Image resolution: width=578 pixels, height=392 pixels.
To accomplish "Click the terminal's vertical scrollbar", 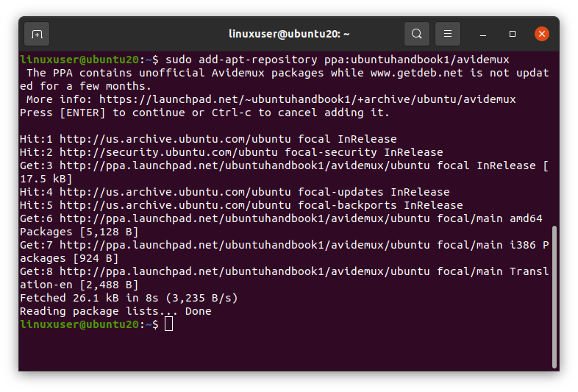I will pos(554,294).
